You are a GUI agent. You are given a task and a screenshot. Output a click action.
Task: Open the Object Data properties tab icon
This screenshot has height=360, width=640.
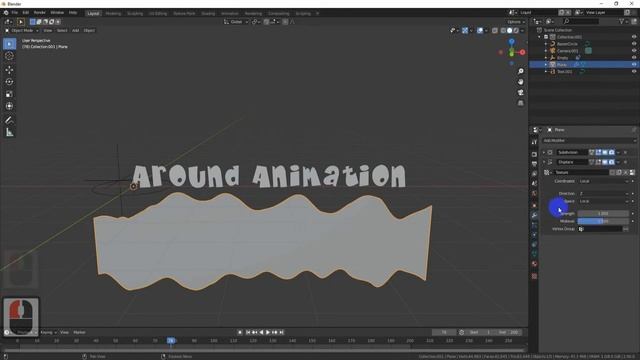(534, 254)
